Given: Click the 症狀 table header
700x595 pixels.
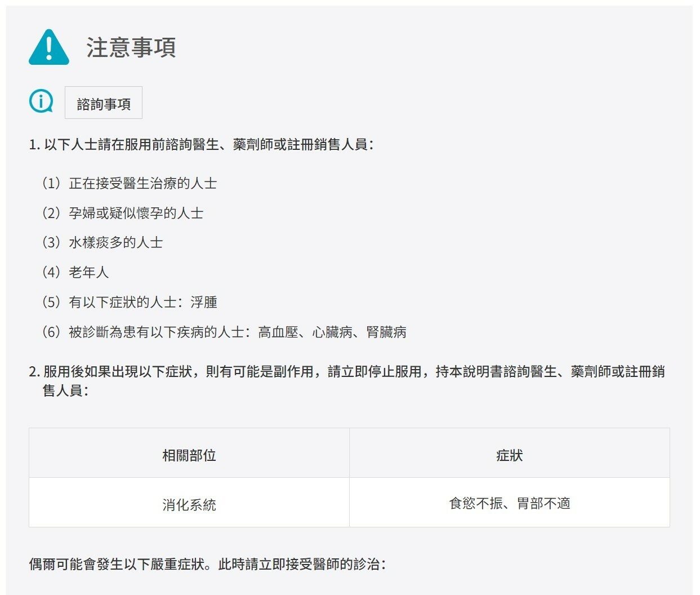Looking at the screenshot, I should (x=509, y=455).
